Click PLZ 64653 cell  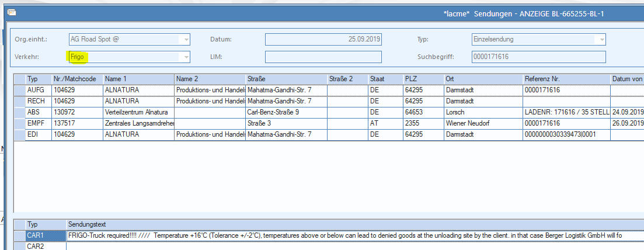pyautogui.click(x=423, y=112)
